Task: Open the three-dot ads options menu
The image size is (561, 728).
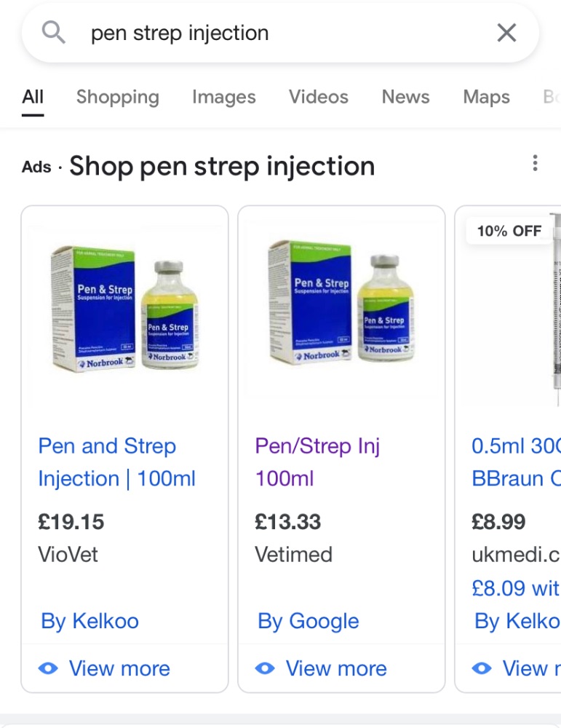Action: pos(535,163)
